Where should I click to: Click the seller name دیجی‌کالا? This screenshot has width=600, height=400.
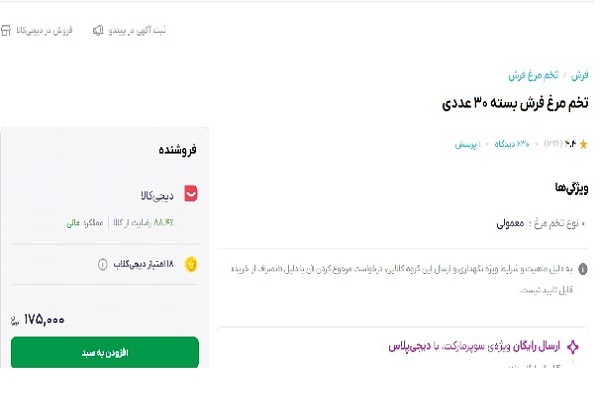pos(157,195)
